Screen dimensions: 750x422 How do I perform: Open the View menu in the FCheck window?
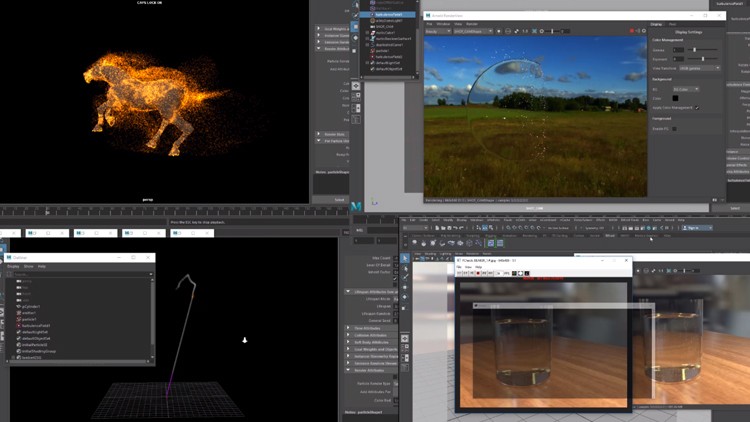pyautogui.click(x=467, y=267)
